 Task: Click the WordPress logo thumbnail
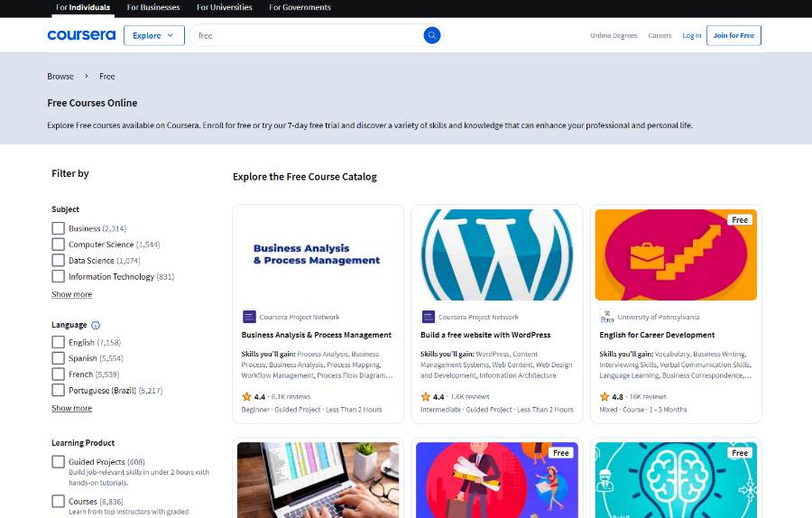tap(497, 254)
